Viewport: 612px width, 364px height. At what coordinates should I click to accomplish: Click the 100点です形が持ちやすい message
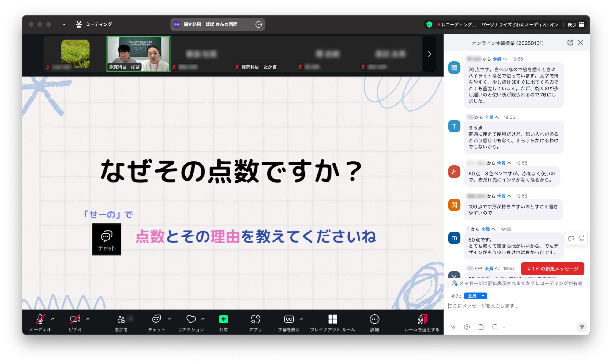point(513,210)
